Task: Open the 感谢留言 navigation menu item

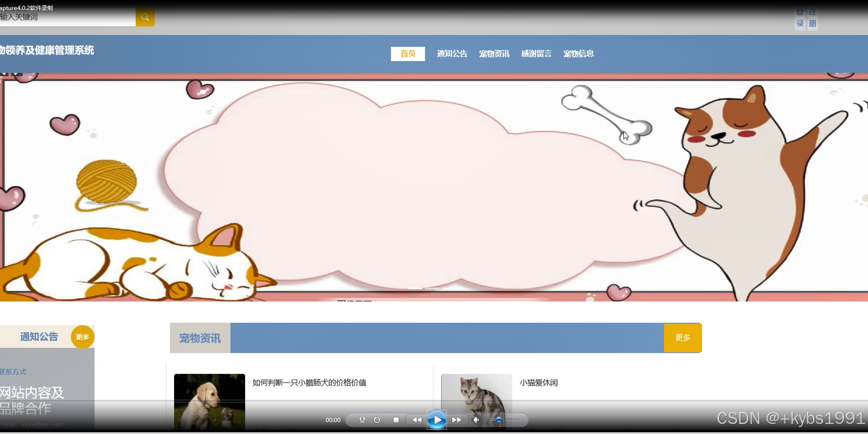Action: click(536, 54)
